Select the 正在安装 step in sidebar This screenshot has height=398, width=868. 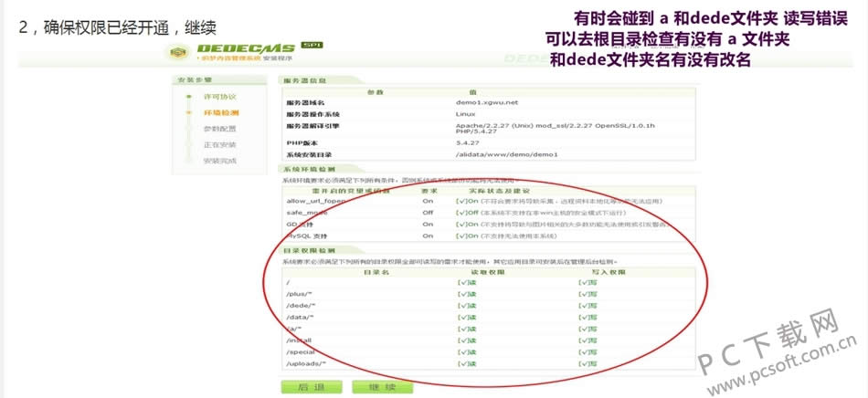point(219,144)
